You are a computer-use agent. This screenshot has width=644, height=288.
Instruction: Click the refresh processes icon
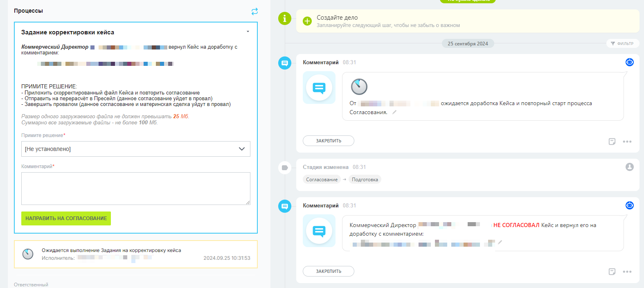tap(254, 11)
